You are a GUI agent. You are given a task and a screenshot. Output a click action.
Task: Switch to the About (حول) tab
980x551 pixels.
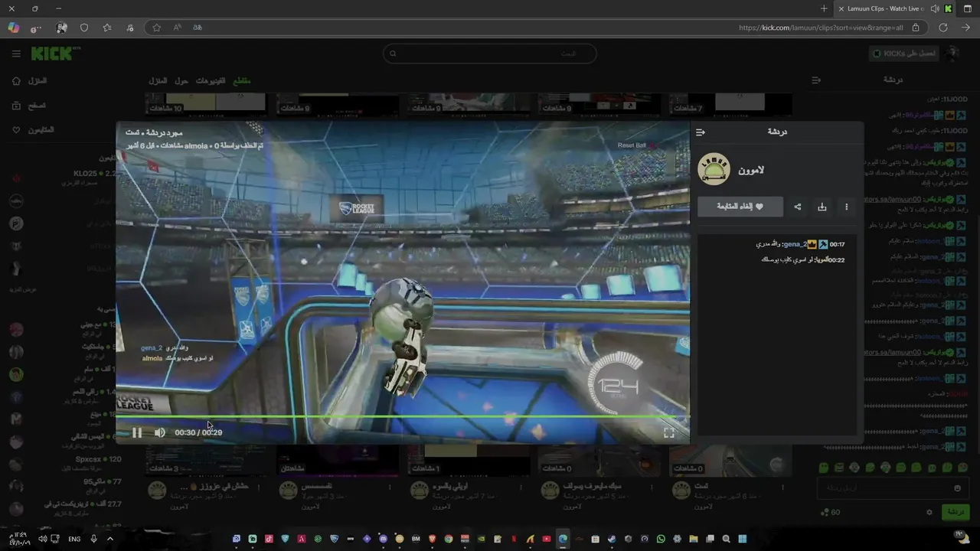coord(181,81)
